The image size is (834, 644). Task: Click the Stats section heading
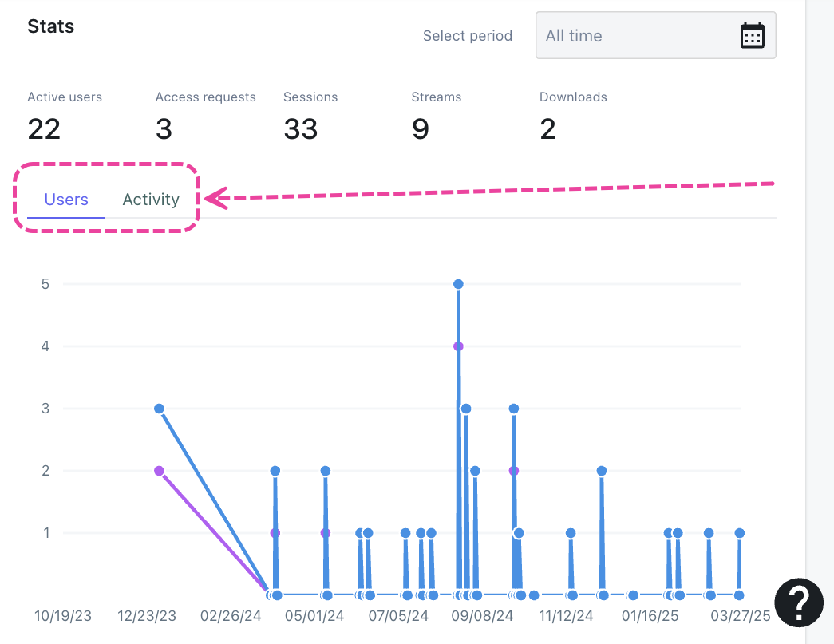51,26
